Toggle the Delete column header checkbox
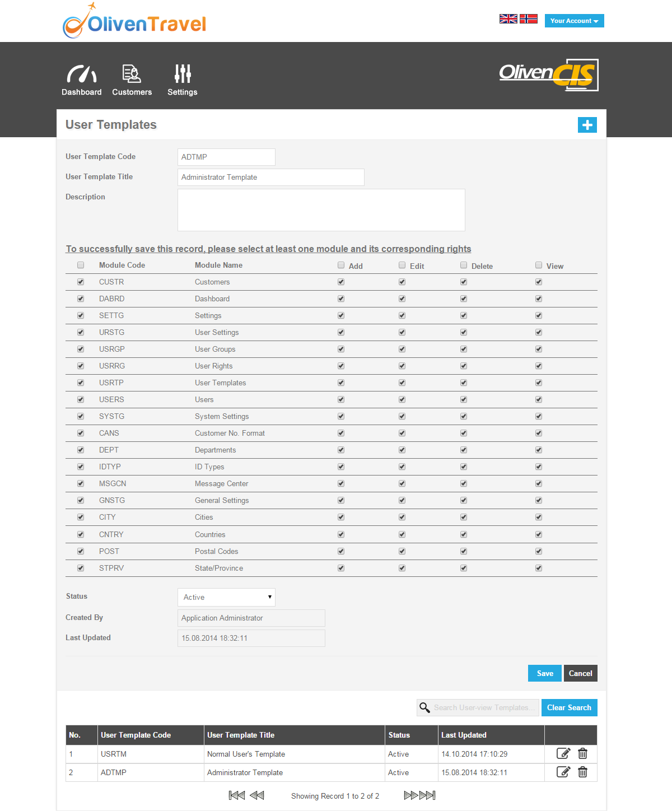Screen dimensions: 672x811 click(464, 265)
